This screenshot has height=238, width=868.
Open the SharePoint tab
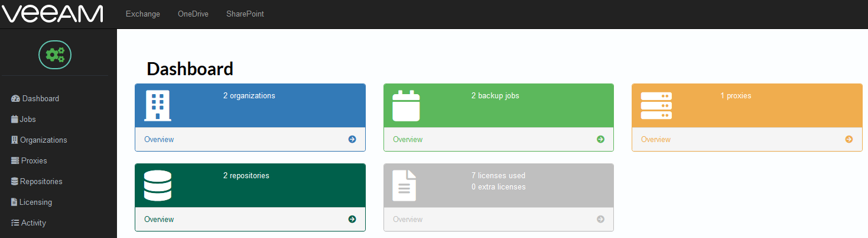(245, 14)
